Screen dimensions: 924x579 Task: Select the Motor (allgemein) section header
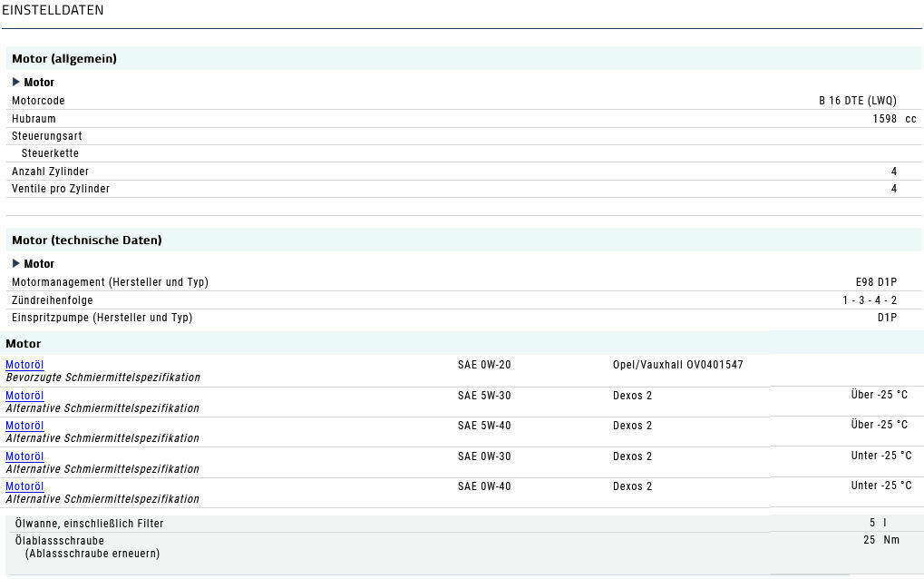[x=64, y=59]
